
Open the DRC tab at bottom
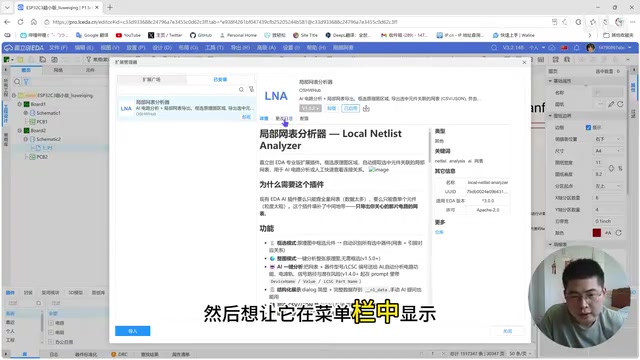pos(120,354)
